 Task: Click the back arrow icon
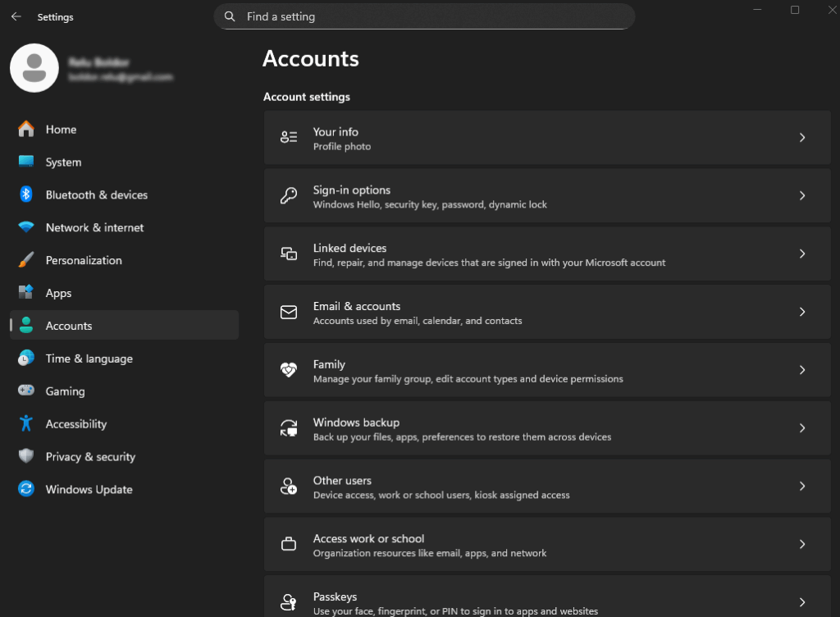(16, 16)
